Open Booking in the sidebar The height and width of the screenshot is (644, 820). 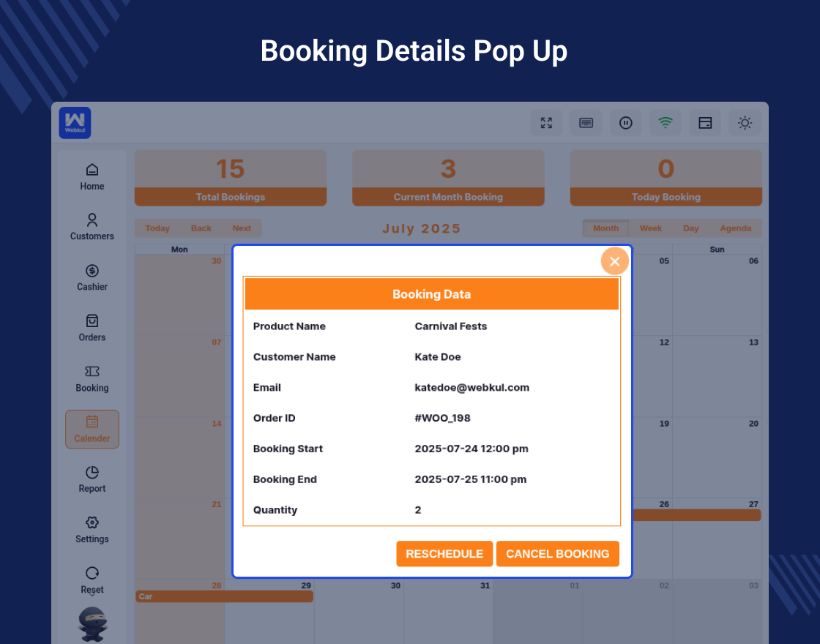[x=92, y=378]
